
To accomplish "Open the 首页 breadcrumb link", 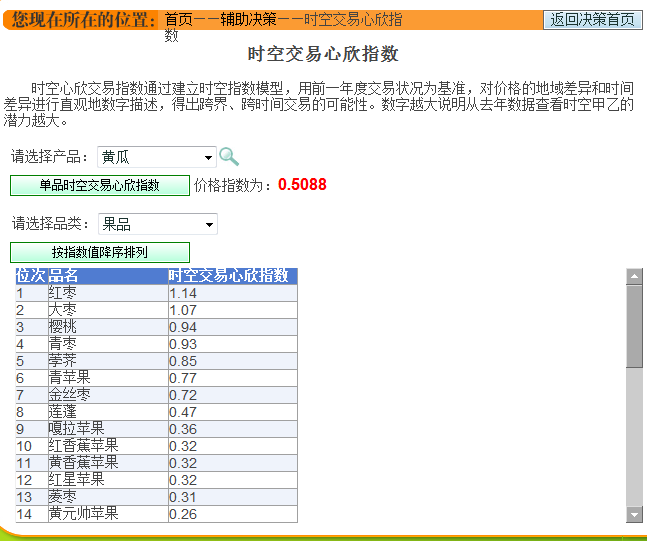I will click(x=179, y=20).
